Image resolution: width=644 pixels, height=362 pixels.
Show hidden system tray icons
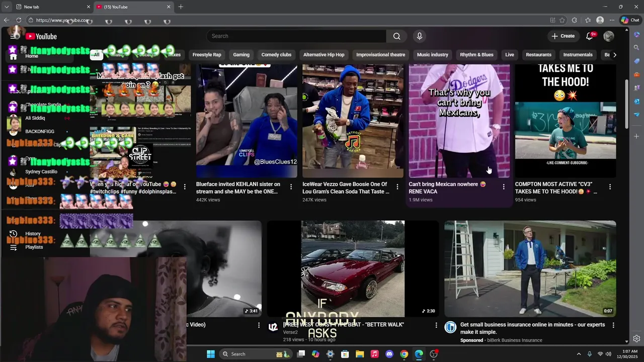(x=579, y=354)
